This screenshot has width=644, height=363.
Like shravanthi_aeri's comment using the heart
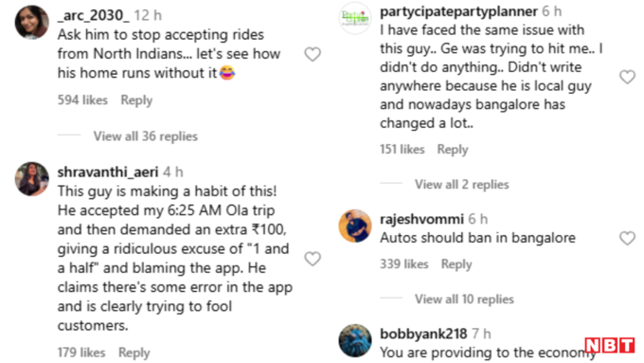pyautogui.click(x=313, y=259)
